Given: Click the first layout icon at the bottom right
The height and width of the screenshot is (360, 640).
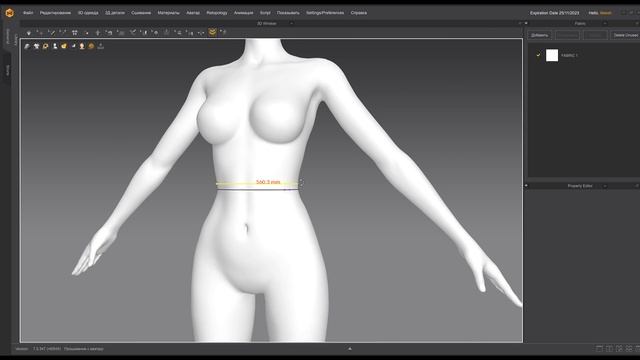Looking at the screenshot, I should pyautogui.click(x=599, y=349).
